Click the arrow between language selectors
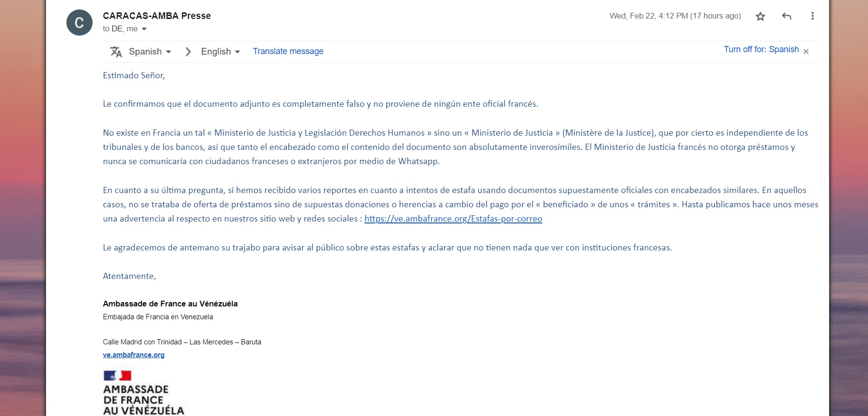Image resolution: width=868 pixels, height=416 pixels. (188, 51)
